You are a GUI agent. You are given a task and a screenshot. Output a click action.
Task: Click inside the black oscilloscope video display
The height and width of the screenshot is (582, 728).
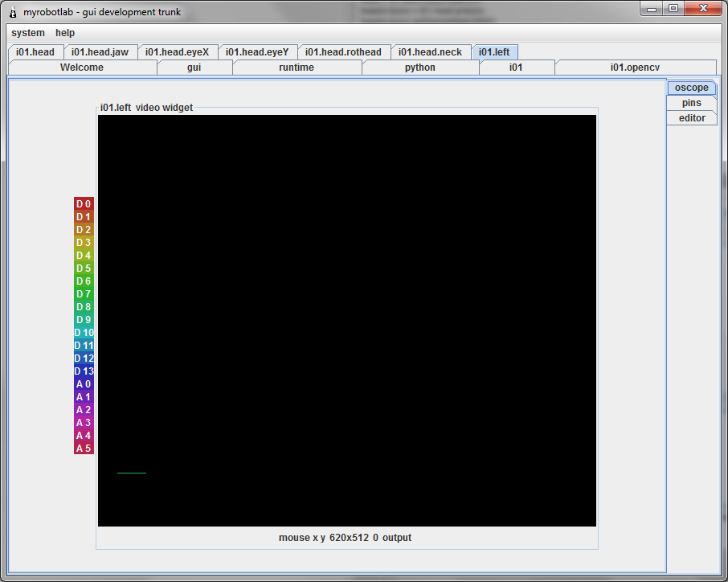347,321
